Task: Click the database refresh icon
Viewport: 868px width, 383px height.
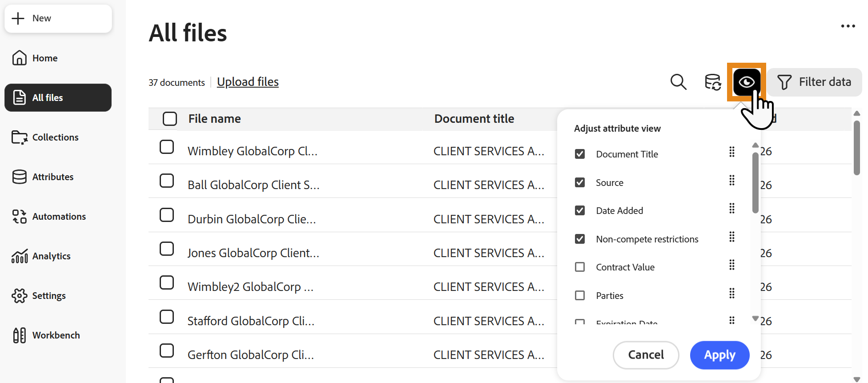Action: [713, 82]
